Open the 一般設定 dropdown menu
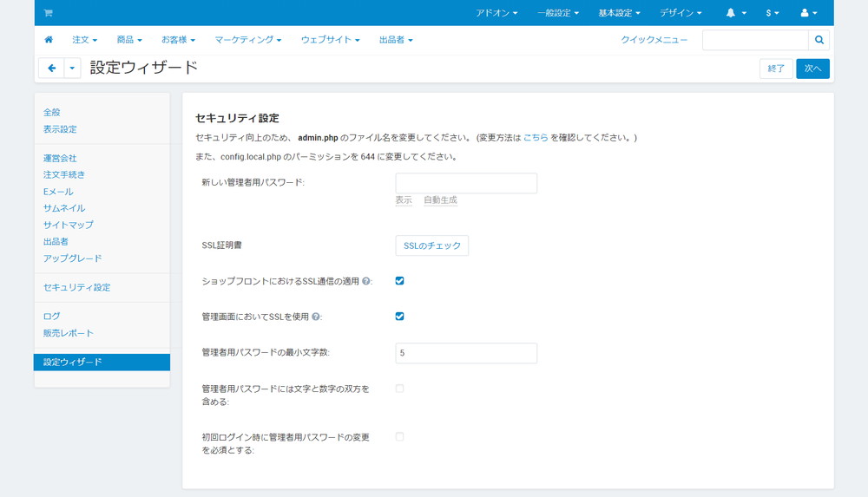868x497 pixels. click(557, 13)
